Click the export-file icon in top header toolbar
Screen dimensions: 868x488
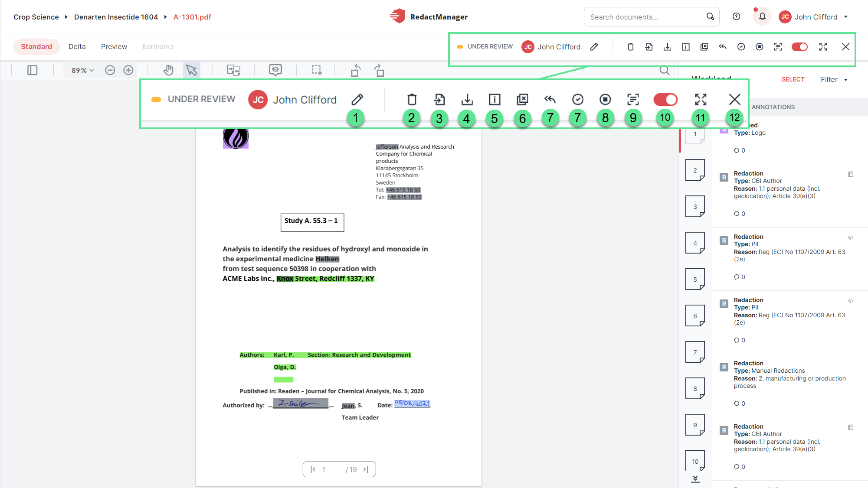click(649, 47)
